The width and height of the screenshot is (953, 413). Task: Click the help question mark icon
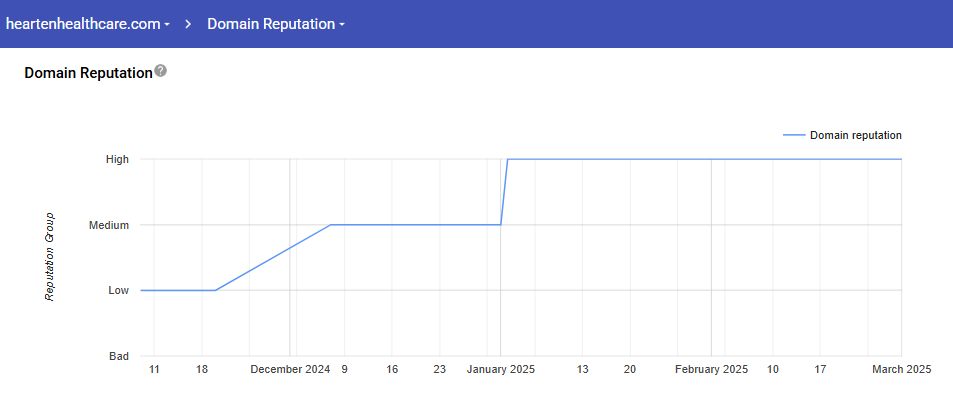[161, 72]
